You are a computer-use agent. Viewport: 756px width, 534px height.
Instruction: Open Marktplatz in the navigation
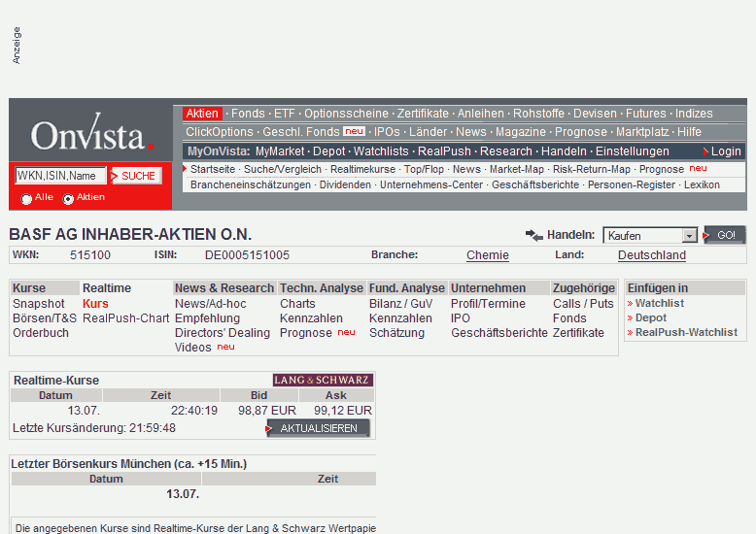click(642, 132)
